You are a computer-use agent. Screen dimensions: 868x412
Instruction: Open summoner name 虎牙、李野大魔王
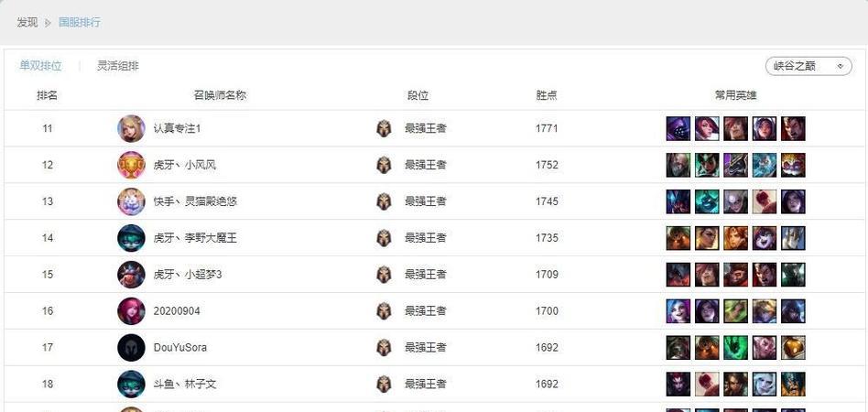click(195, 238)
